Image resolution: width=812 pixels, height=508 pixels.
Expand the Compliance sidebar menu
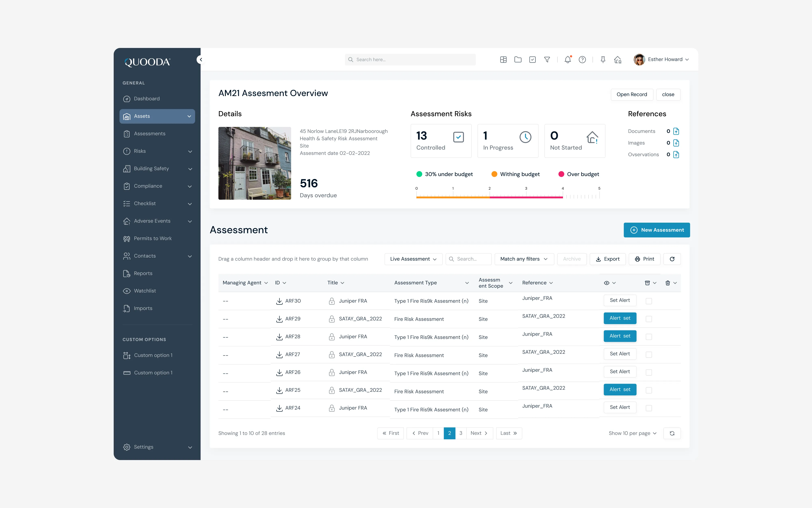coord(190,186)
